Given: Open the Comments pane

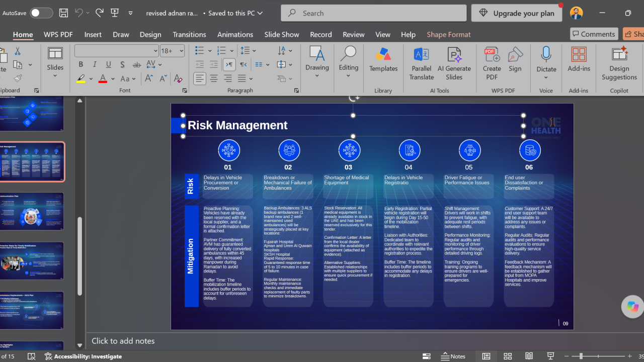Looking at the screenshot, I should 594,34.
